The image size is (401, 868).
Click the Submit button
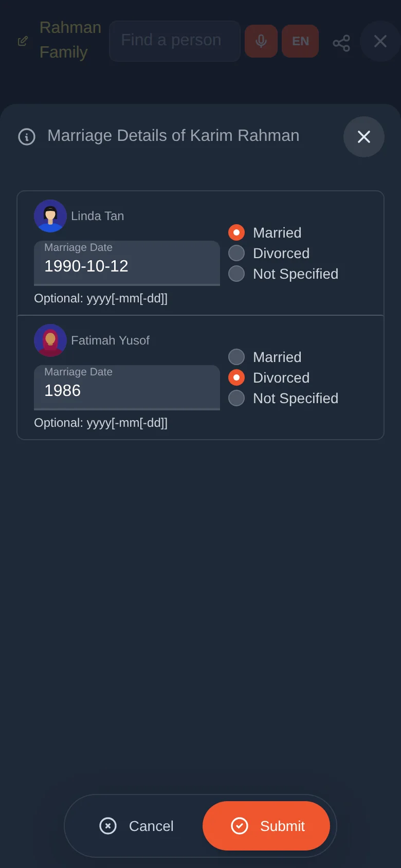pos(266,826)
